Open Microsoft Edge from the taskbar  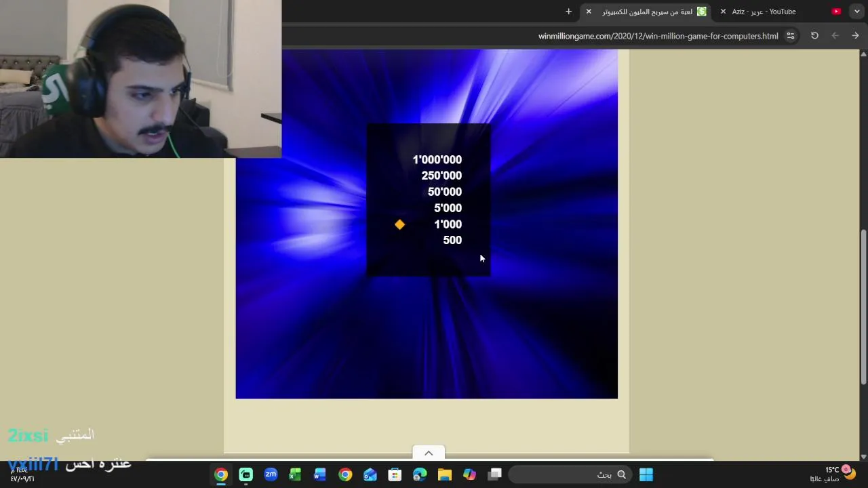[420, 474]
